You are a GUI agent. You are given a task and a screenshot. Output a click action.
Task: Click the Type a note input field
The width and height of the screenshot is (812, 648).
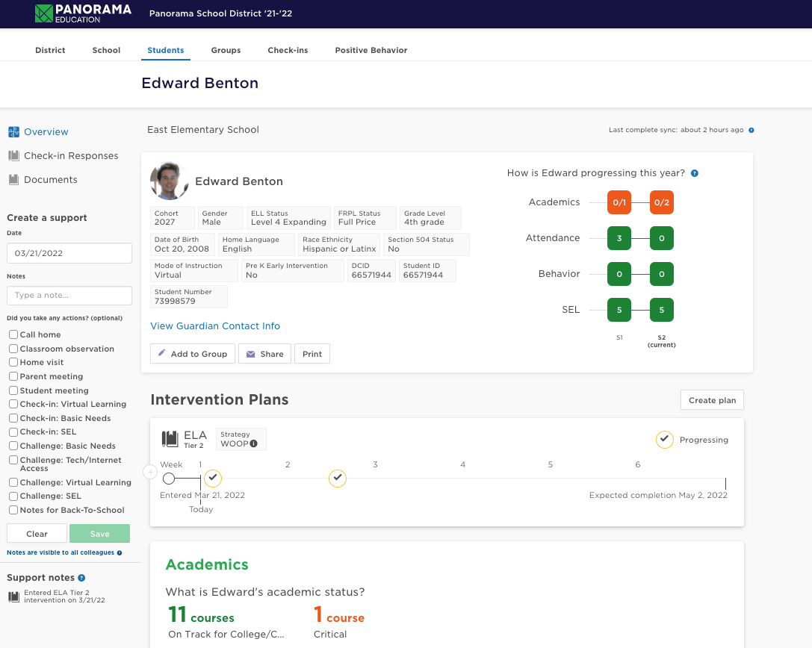69,295
